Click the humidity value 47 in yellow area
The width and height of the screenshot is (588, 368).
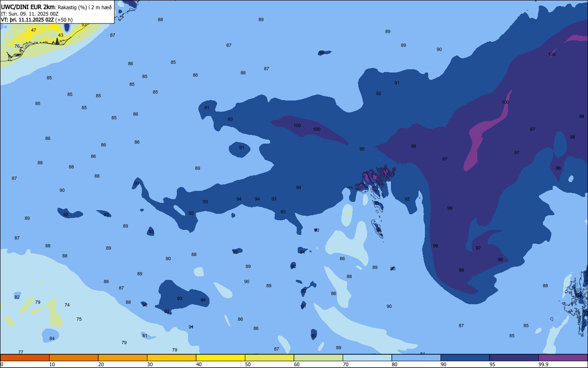click(34, 30)
